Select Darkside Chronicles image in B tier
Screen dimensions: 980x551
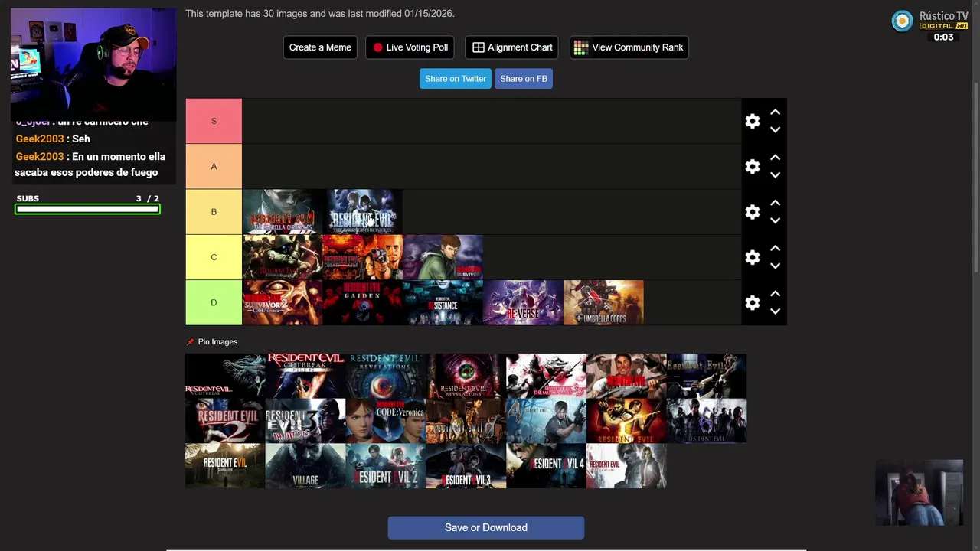click(x=363, y=211)
